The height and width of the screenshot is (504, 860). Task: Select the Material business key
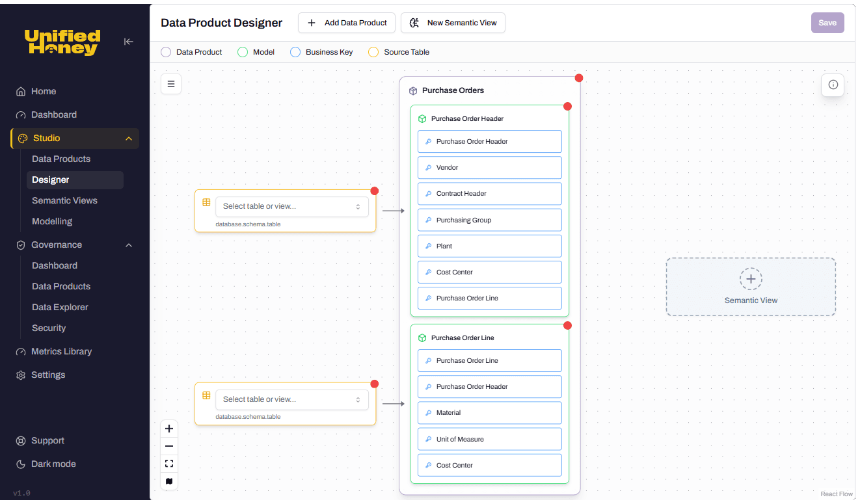tap(490, 413)
